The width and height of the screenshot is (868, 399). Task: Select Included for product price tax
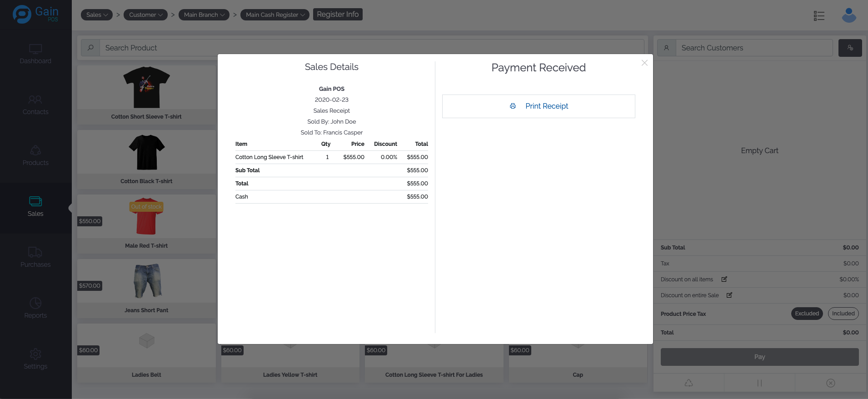click(x=843, y=314)
